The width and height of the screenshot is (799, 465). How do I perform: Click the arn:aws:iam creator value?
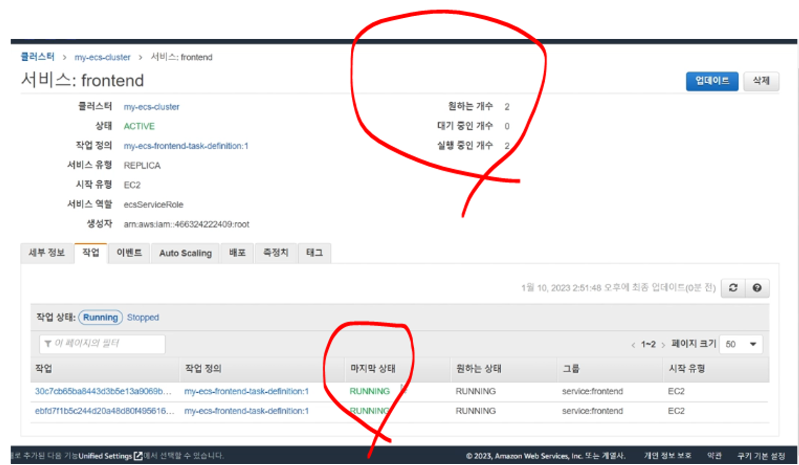187,224
